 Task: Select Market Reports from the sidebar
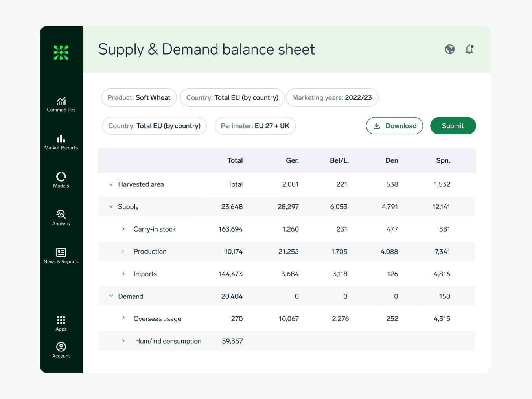(x=61, y=142)
